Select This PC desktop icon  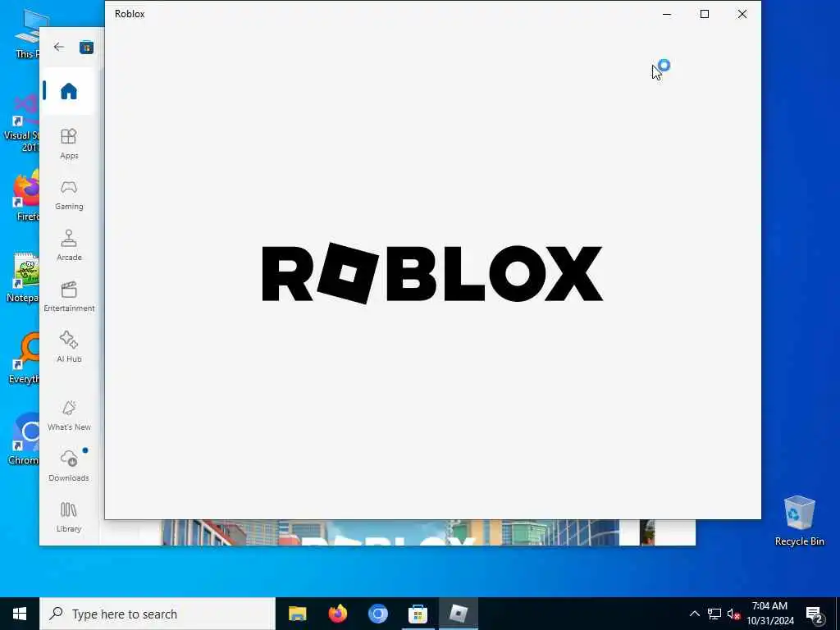pos(27,33)
